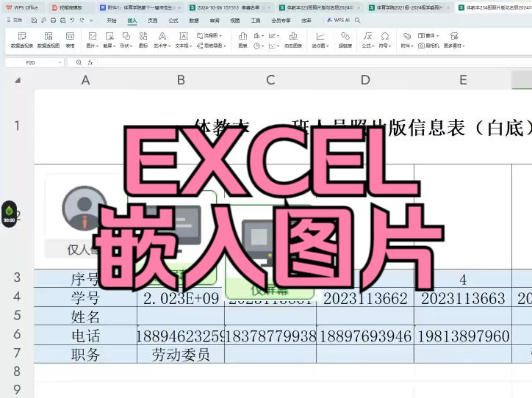Insert a Table (表格)
The width and height of the screenshot is (532, 398).
pos(71,40)
